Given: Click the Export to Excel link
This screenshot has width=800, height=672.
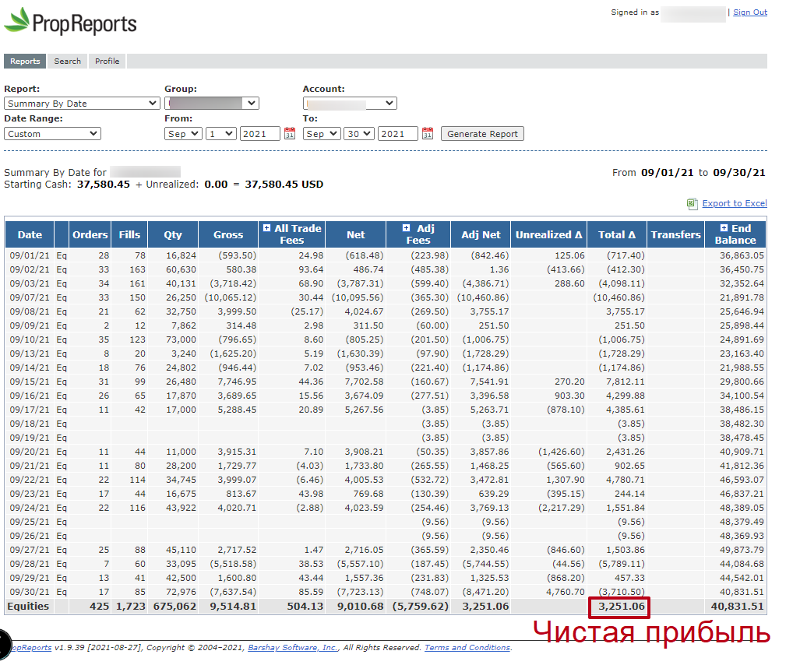Looking at the screenshot, I should [x=734, y=204].
